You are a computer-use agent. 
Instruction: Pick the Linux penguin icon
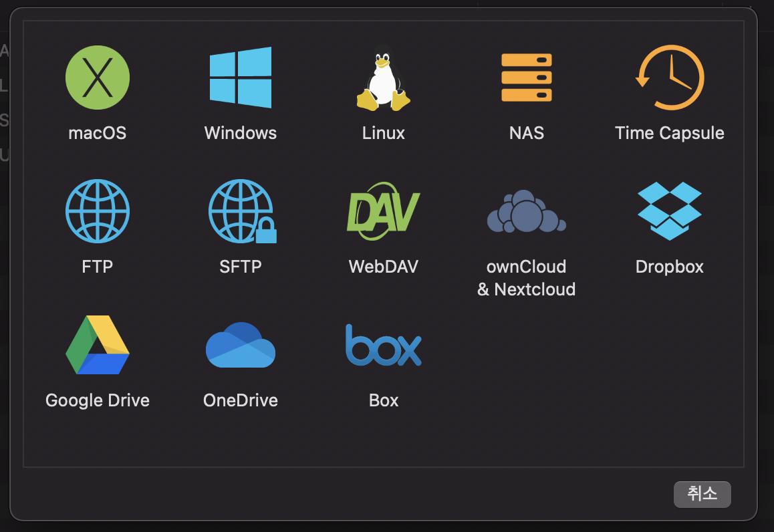[384, 78]
